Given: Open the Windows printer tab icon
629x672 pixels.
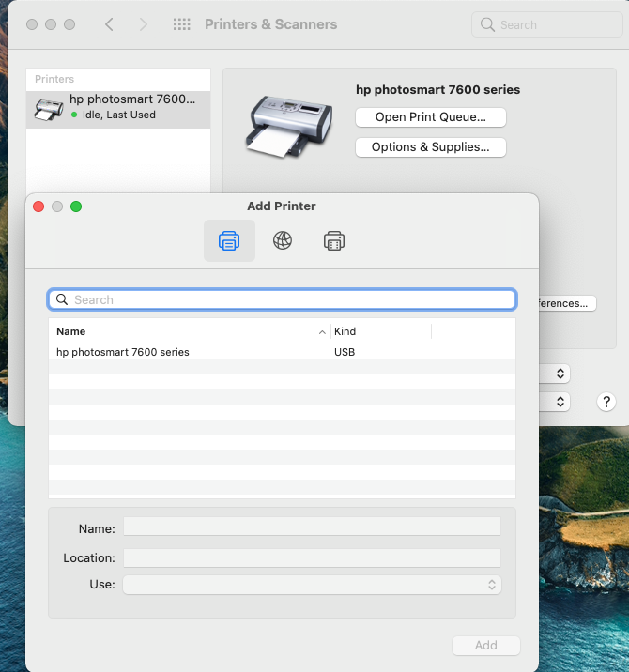Looking at the screenshot, I should 334,240.
